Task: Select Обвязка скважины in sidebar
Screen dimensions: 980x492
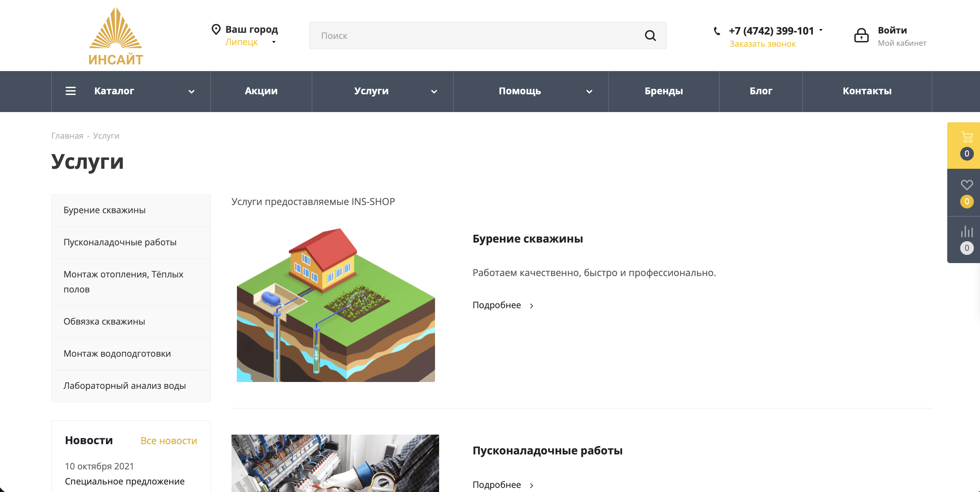Action: (104, 322)
